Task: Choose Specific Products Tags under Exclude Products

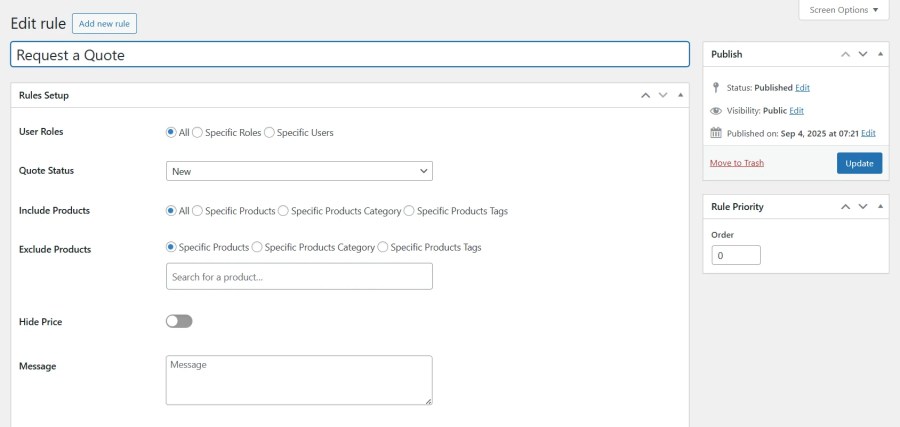Action: pyautogui.click(x=383, y=247)
